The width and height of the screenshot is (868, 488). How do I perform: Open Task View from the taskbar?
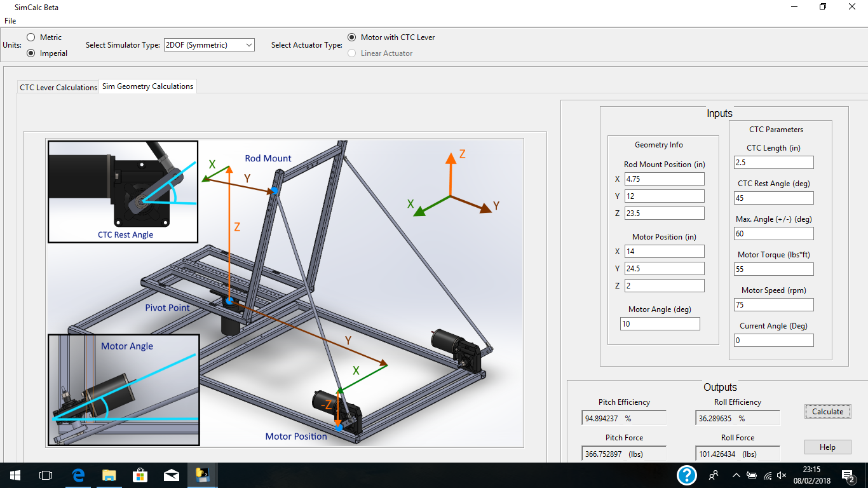pyautogui.click(x=45, y=475)
